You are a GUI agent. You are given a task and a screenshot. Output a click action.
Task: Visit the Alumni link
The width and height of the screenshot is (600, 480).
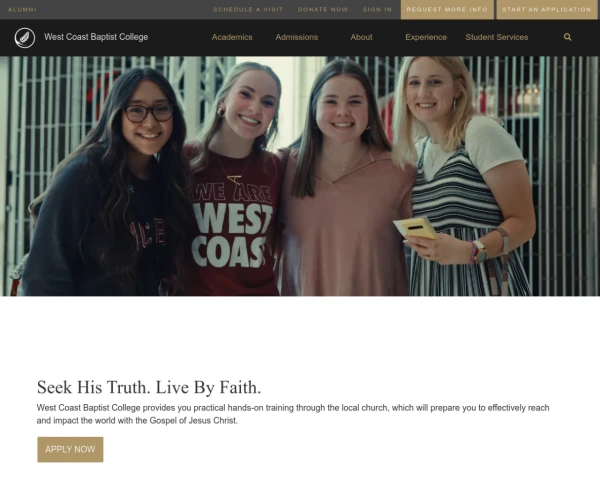[22, 9]
